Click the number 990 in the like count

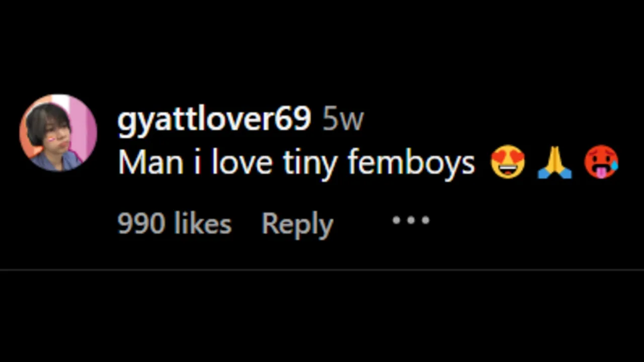click(141, 223)
